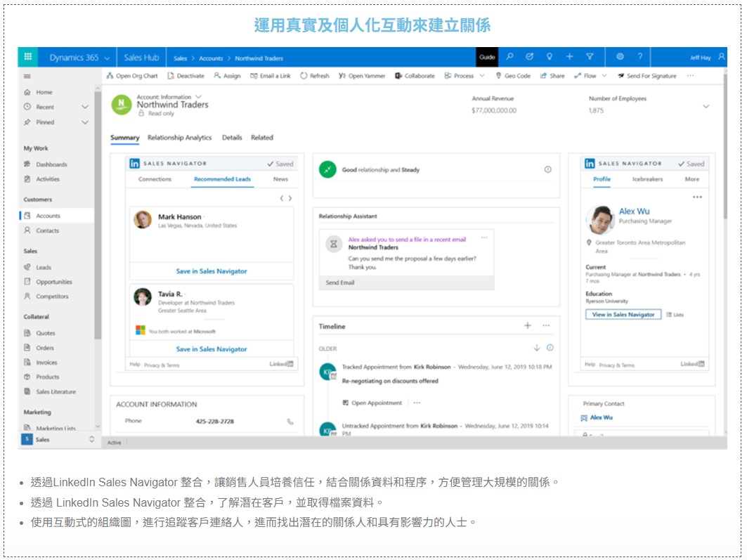Toggle the hamburger navigation menu
The image size is (747, 560).
point(27,76)
